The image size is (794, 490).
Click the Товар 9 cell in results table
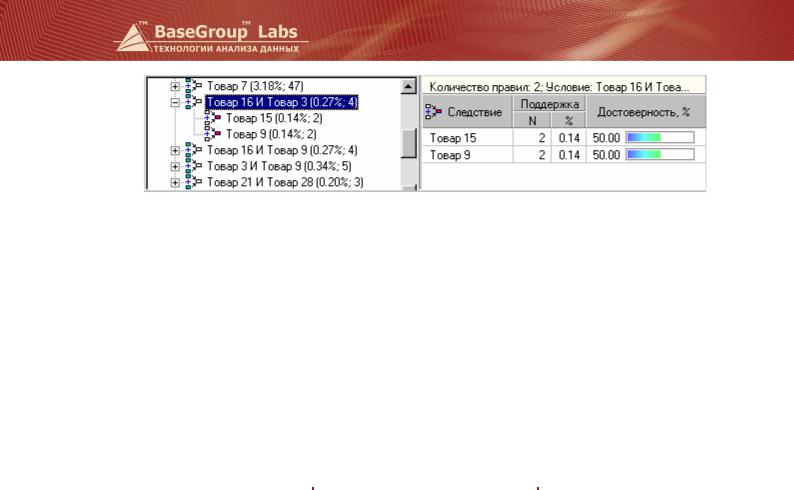coord(468,155)
